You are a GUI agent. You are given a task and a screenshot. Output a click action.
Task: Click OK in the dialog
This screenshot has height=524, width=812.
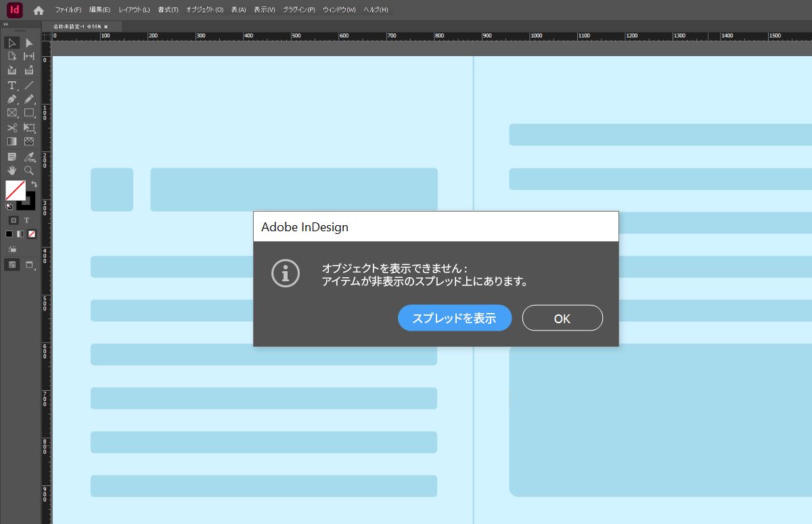tap(562, 318)
